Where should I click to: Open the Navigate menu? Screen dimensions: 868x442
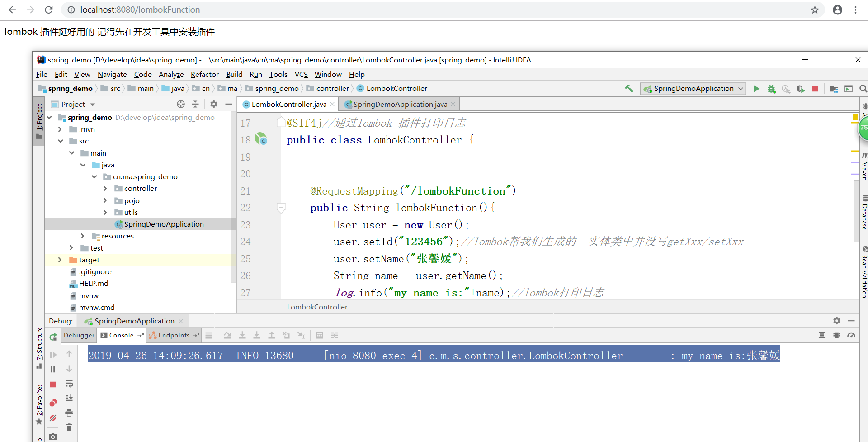coord(112,74)
